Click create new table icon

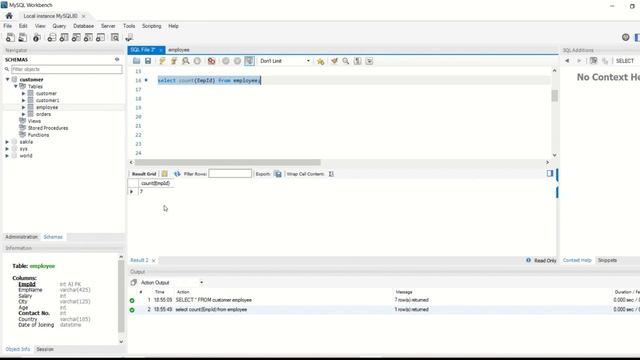point(64,38)
